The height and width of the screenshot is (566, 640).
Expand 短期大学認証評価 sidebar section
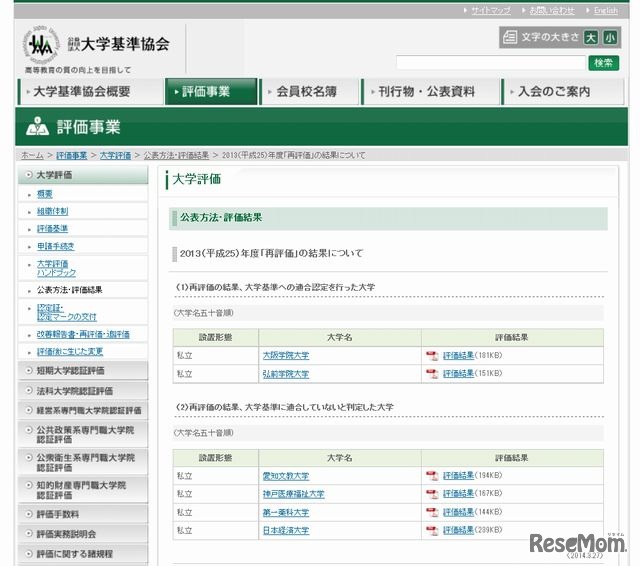coord(83,371)
